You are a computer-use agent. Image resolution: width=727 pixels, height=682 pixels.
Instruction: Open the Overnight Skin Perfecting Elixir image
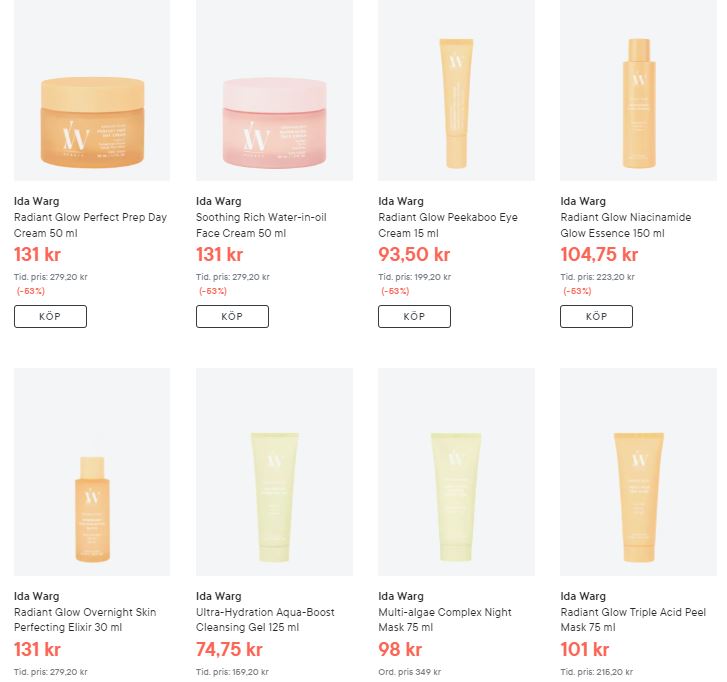point(92,472)
